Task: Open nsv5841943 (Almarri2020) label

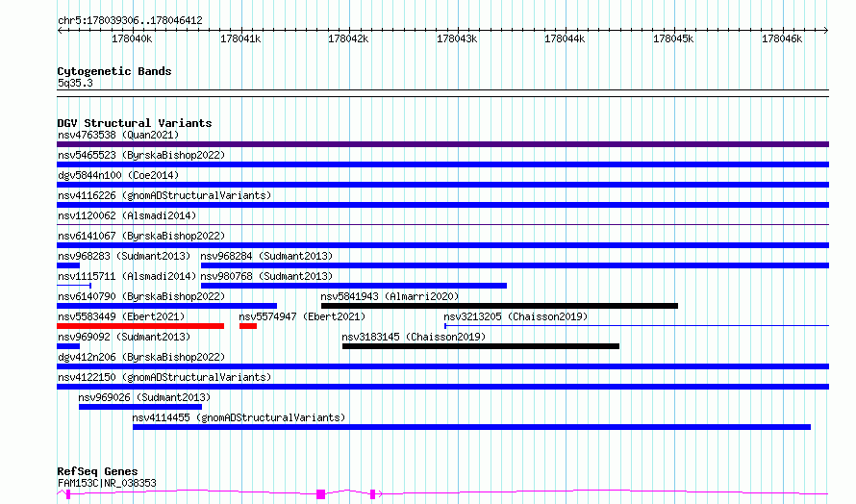Action: coord(390,296)
